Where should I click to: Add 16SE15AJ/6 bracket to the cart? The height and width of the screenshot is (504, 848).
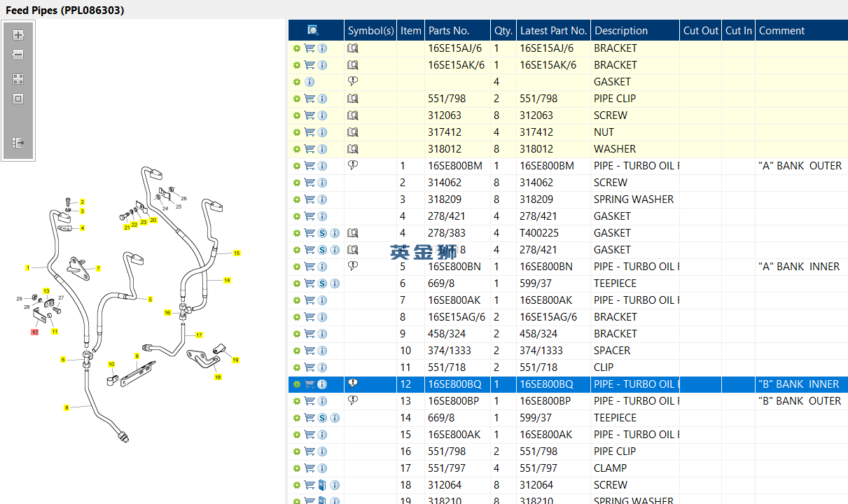(x=309, y=48)
